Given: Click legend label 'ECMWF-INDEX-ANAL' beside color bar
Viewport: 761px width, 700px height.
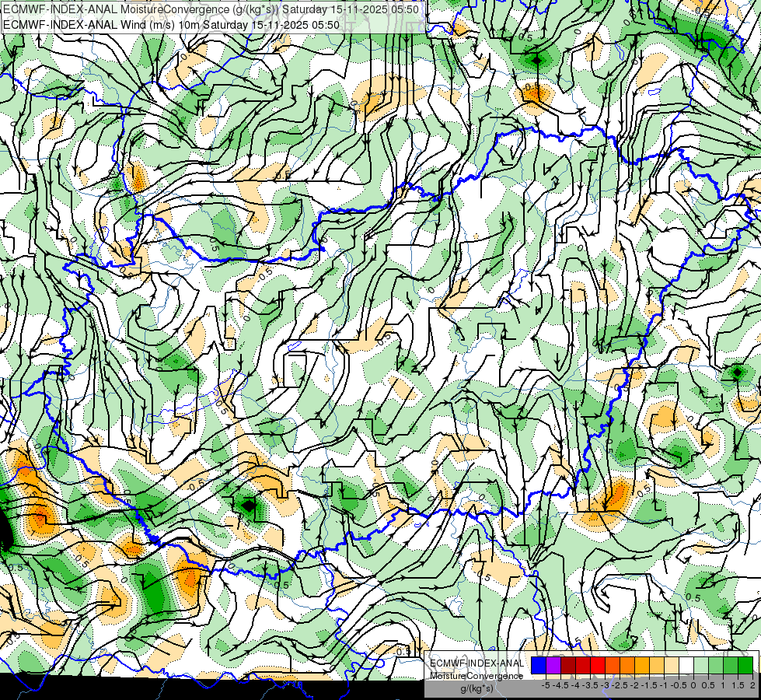Looking at the screenshot, I should pos(476,663).
